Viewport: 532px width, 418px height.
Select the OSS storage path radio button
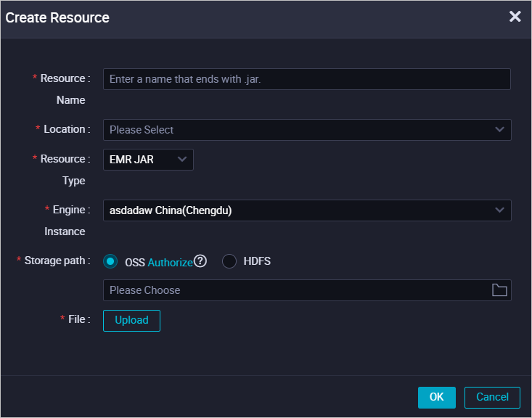(110, 261)
